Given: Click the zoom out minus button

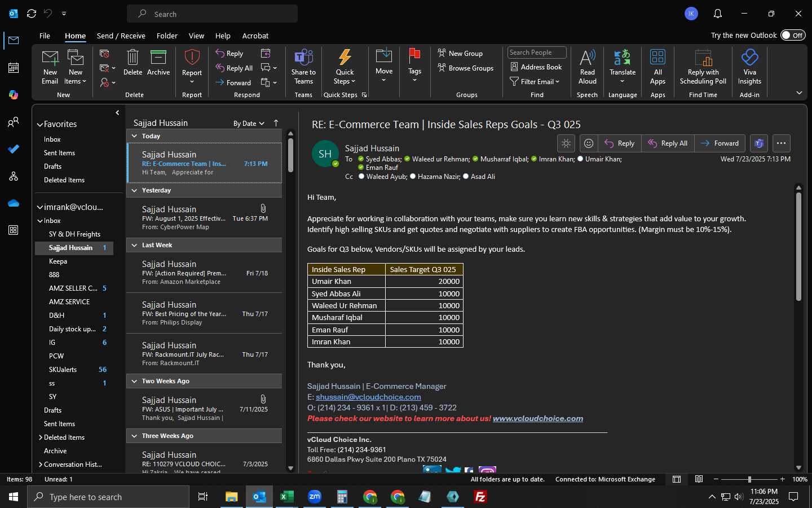Looking at the screenshot, I should coord(716,479).
